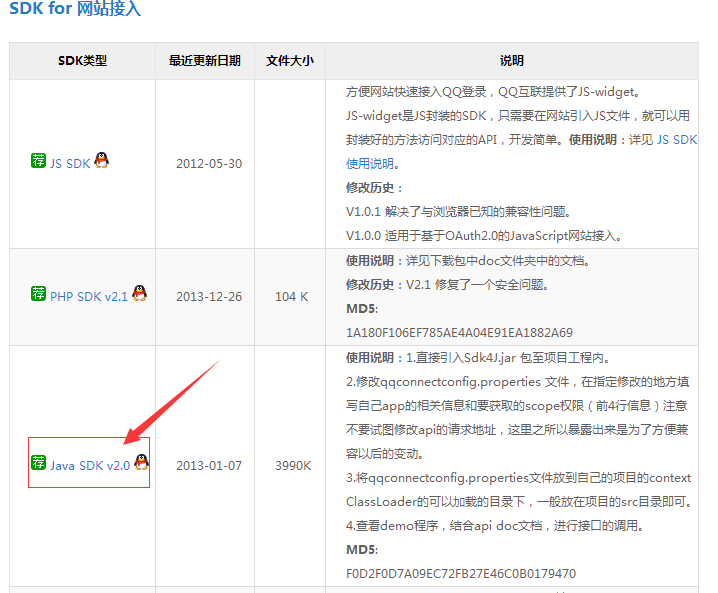Click the 2013-12-26 update date

(x=208, y=297)
